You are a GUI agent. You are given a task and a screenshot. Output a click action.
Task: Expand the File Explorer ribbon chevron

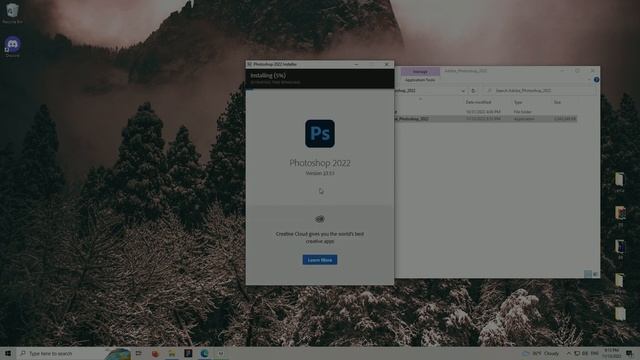[590, 80]
